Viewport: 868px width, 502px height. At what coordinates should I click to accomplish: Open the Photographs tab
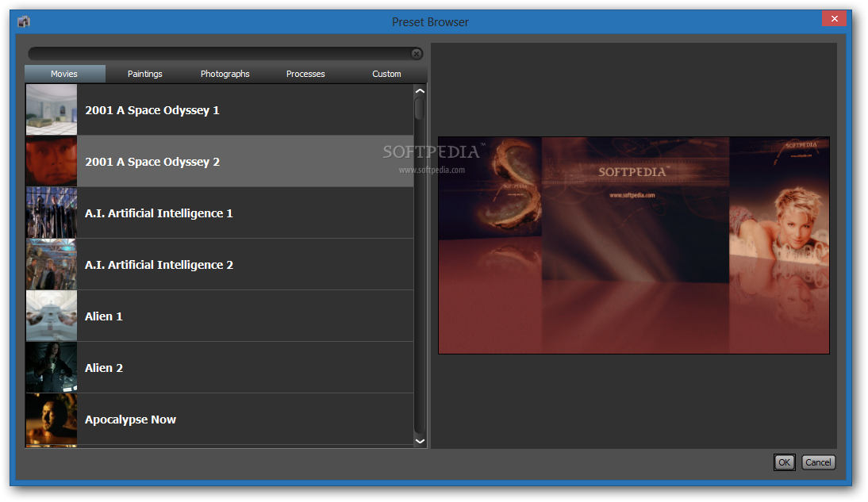225,74
